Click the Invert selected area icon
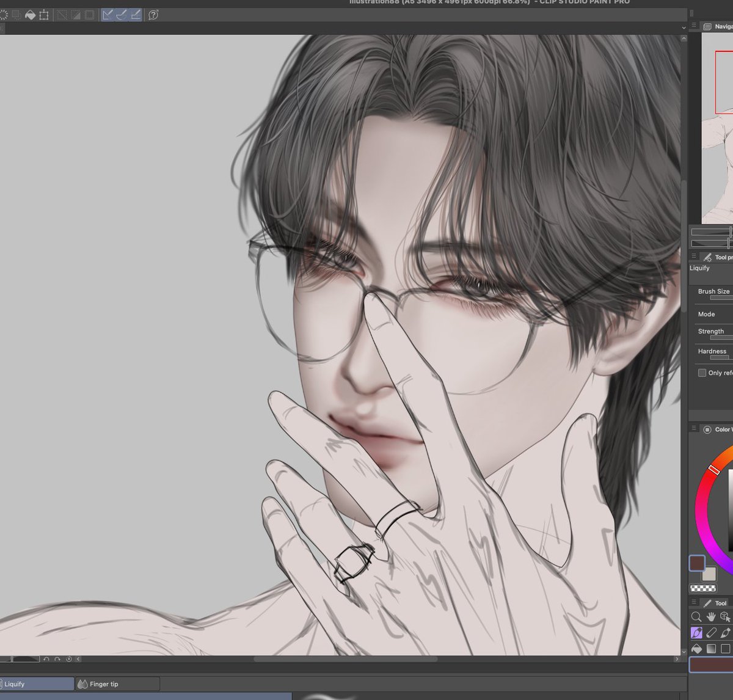 (x=75, y=15)
